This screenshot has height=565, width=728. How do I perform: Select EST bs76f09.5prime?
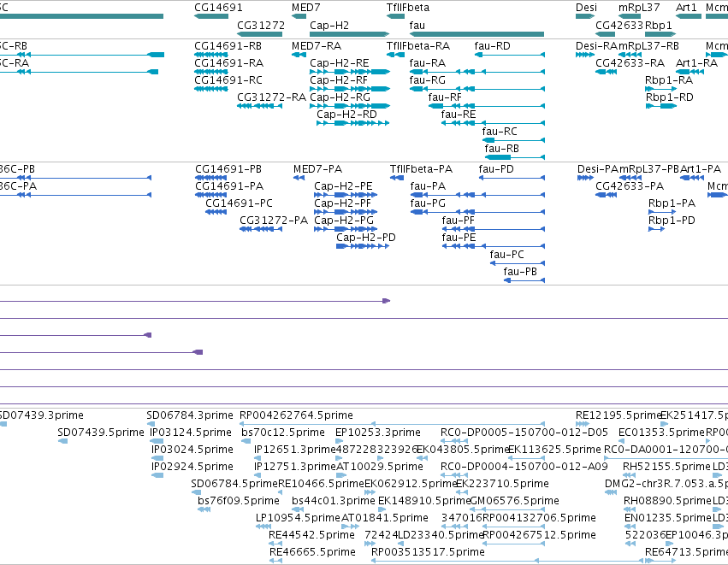click(204, 509)
